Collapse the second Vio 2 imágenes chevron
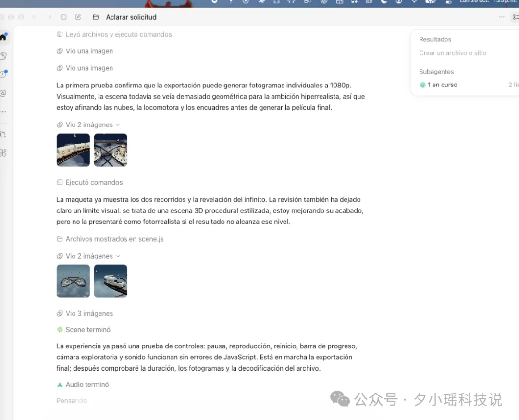Image resolution: width=519 pixels, height=420 pixels. (x=118, y=256)
